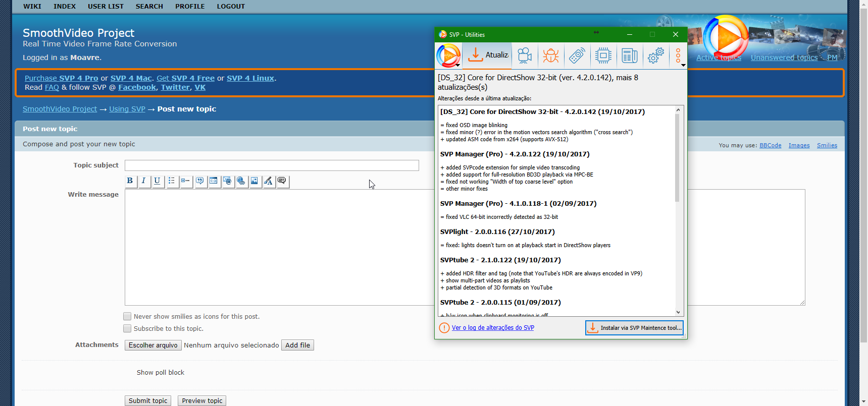Insert a quote using the quote icon

tap(200, 181)
